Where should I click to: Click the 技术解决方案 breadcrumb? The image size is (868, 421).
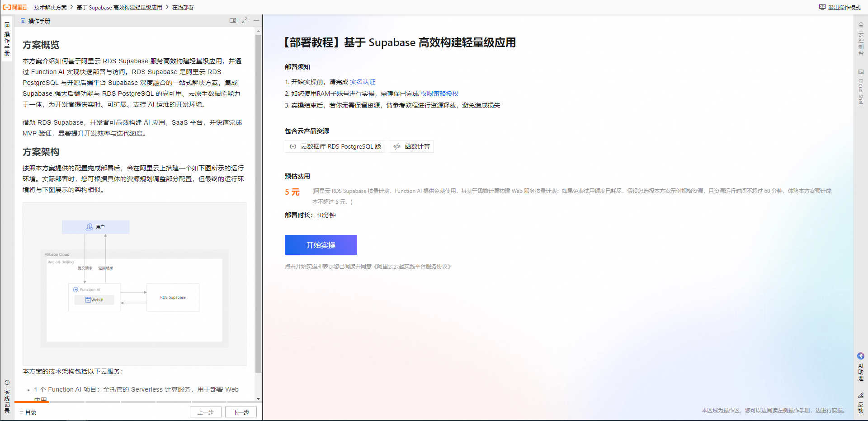pos(50,7)
